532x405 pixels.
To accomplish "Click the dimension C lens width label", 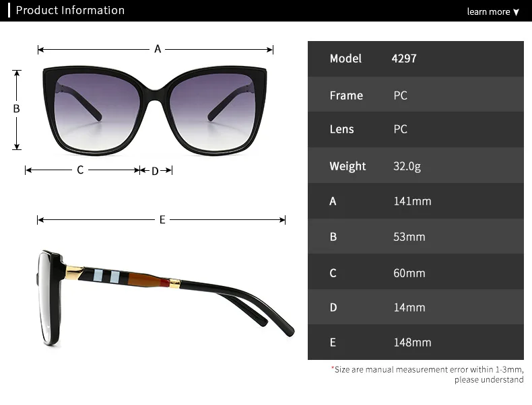I will [80, 170].
